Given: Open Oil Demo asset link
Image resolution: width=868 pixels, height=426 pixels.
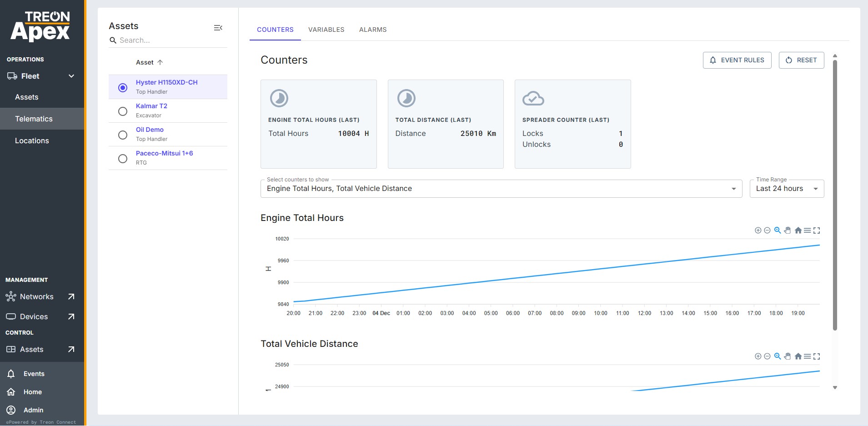Looking at the screenshot, I should (x=150, y=130).
